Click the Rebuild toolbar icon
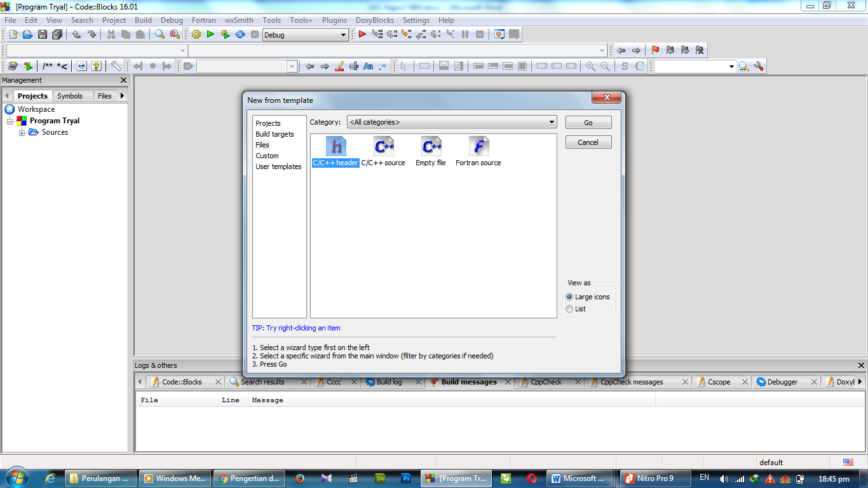 [x=240, y=34]
